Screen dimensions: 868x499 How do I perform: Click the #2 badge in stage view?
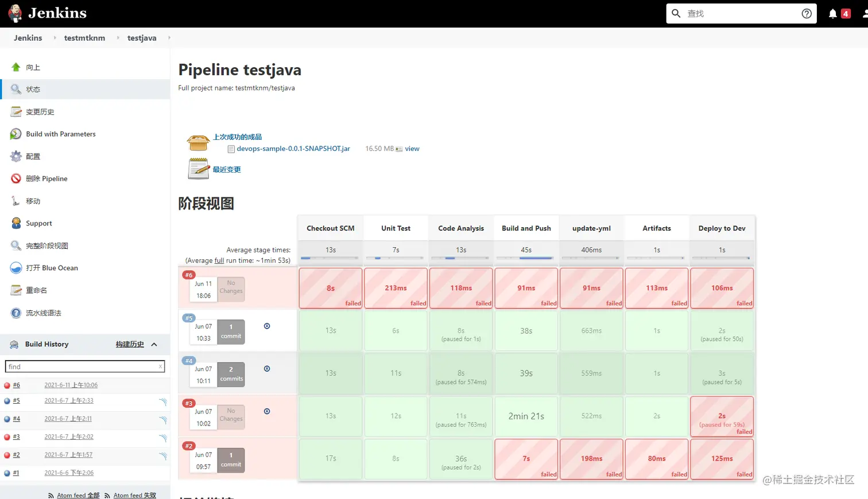click(189, 446)
